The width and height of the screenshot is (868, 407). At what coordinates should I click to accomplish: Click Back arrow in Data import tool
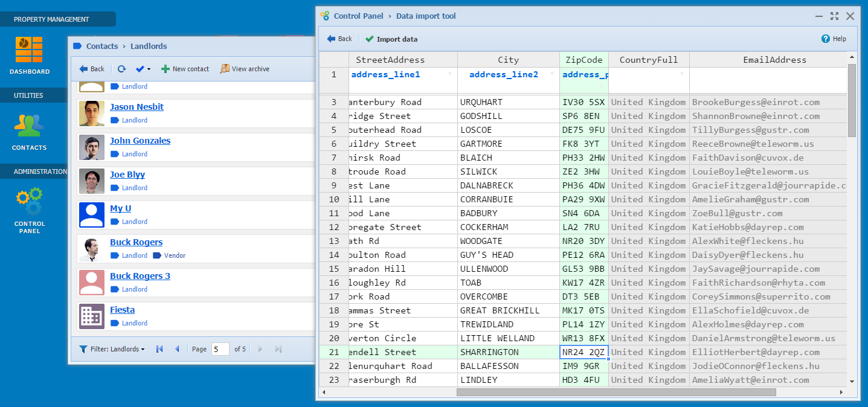339,39
